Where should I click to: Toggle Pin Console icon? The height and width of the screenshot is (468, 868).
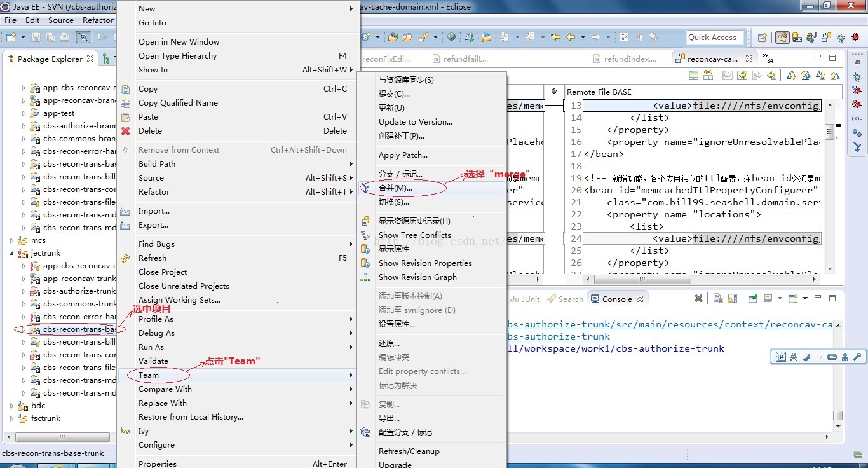pos(752,298)
